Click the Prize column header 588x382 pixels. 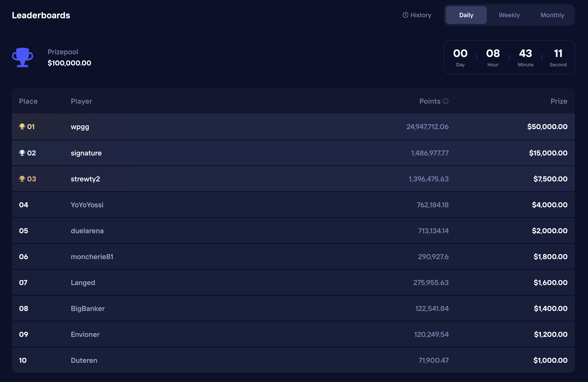pyautogui.click(x=559, y=101)
